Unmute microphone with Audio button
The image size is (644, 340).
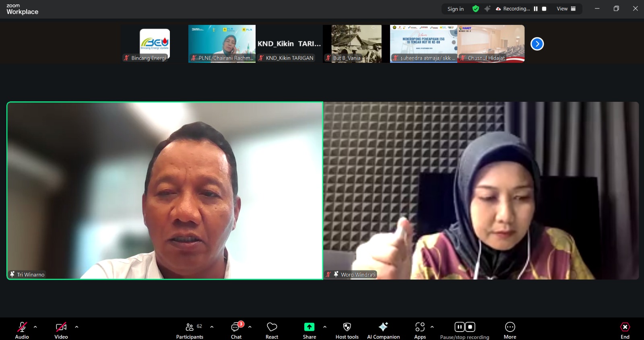(22, 330)
